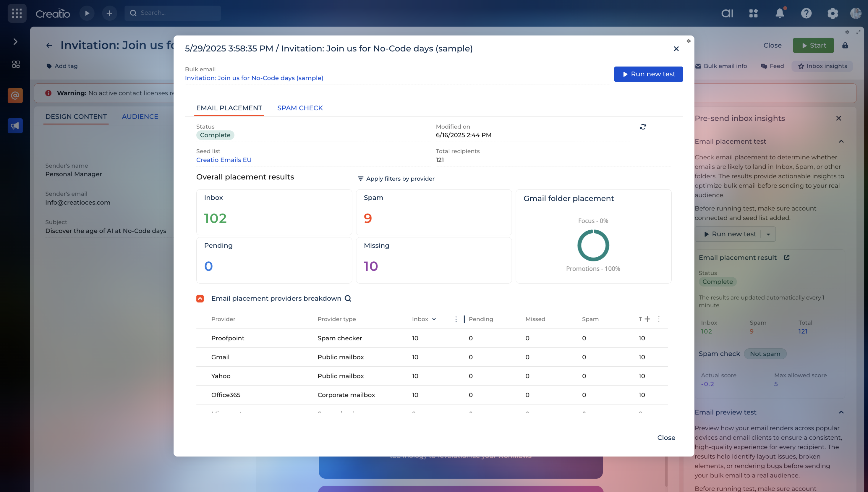Open the AUDIENCE tab
The image size is (868, 492).
(x=140, y=116)
